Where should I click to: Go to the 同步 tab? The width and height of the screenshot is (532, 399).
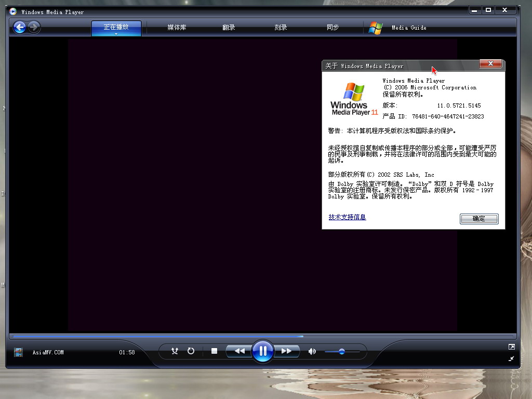[332, 27]
